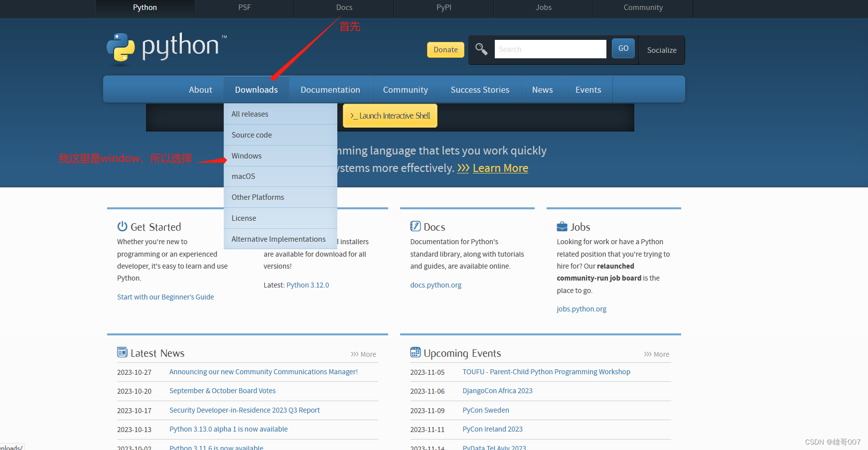Screen dimensions: 868x450
Task: Open the Socialize menu
Action: pyautogui.click(x=662, y=50)
